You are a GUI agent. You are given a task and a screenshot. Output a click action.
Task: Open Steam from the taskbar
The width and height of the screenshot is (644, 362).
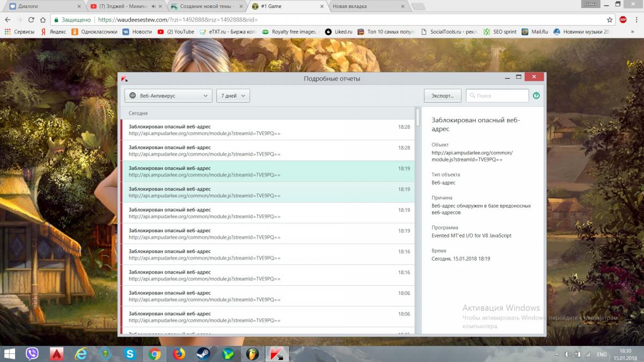tap(203, 354)
